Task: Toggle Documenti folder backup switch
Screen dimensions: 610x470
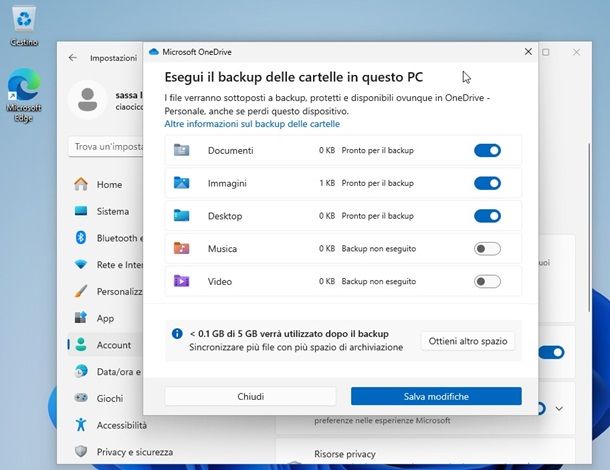Action: tap(487, 151)
